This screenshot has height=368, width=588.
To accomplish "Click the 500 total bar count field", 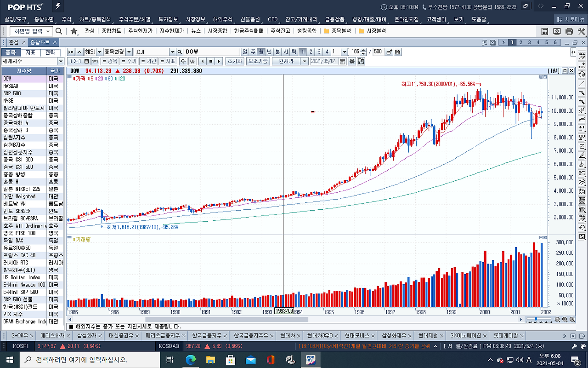I will 379,52.
